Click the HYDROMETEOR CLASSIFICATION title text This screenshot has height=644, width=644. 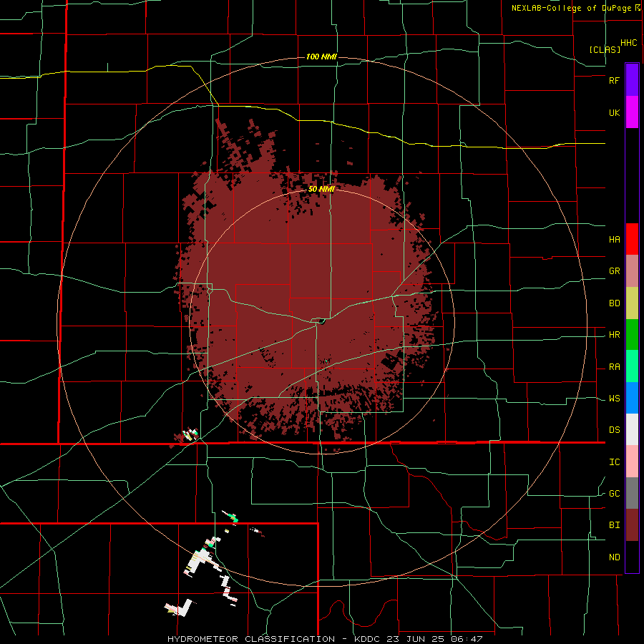[251, 639]
